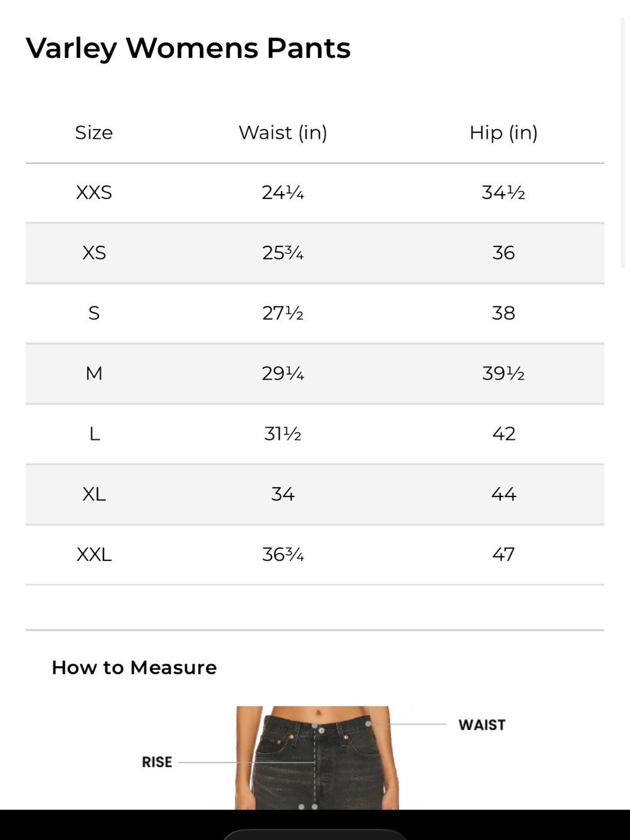The image size is (630, 840).
Task: Tap the bottom home indicator bar
Action: click(315, 834)
